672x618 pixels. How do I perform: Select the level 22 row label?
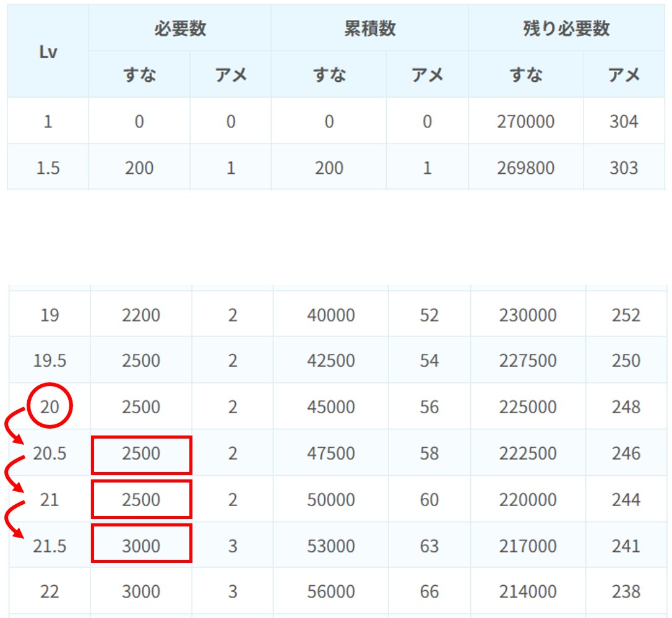pyautogui.click(x=50, y=591)
